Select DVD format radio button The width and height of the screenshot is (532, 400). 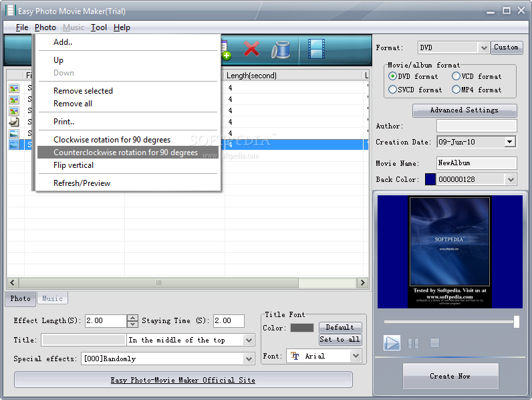(x=392, y=76)
